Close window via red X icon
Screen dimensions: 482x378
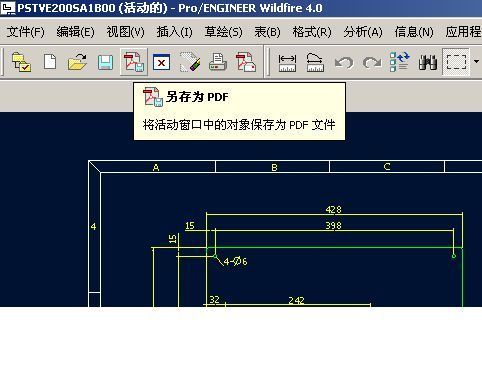click(162, 62)
